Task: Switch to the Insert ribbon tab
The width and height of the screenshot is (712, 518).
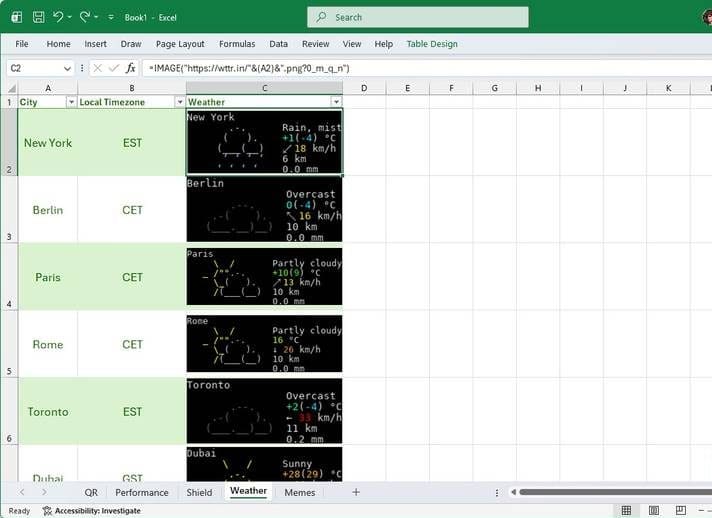Action: pyautogui.click(x=95, y=44)
